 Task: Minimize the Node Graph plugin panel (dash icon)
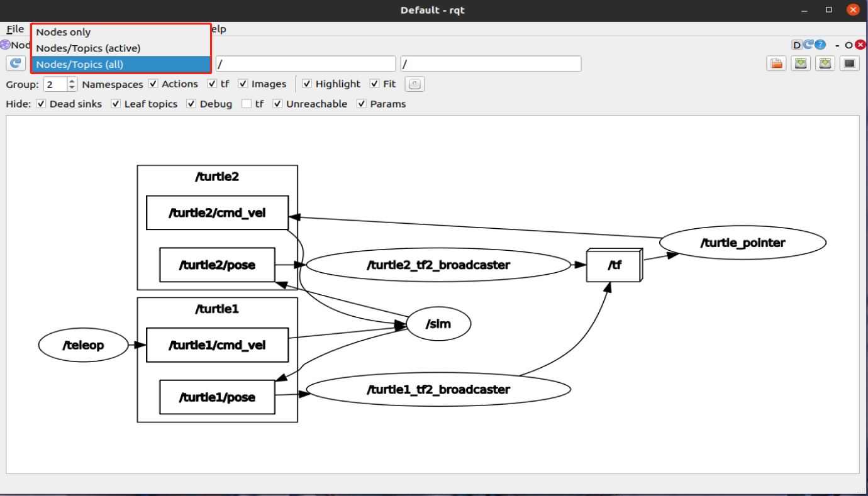tap(838, 45)
